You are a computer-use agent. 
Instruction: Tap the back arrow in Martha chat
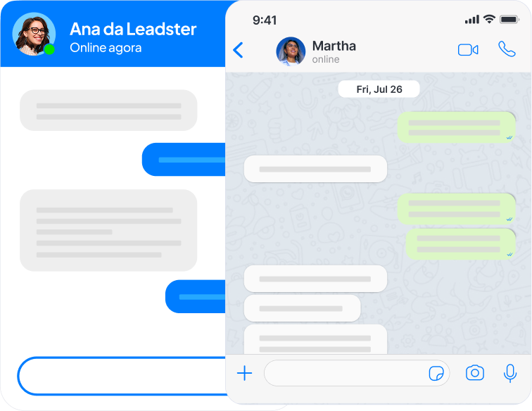pyautogui.click(x=238, y=50)
